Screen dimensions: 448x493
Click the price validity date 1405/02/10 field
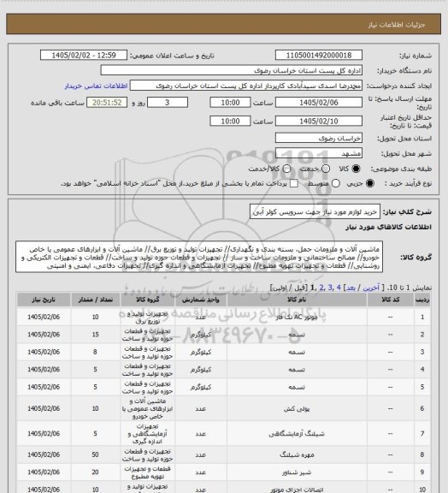[319, 121]
